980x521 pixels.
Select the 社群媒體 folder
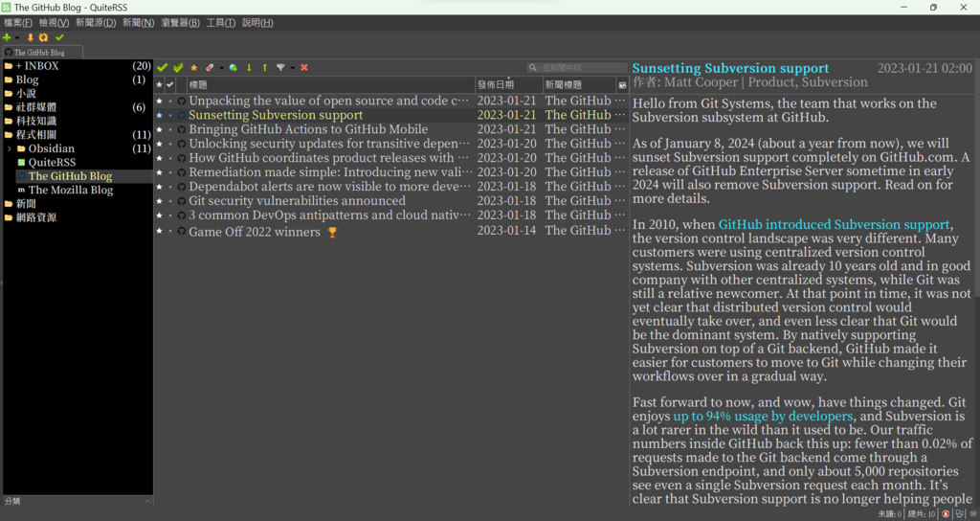click(36, 107)
